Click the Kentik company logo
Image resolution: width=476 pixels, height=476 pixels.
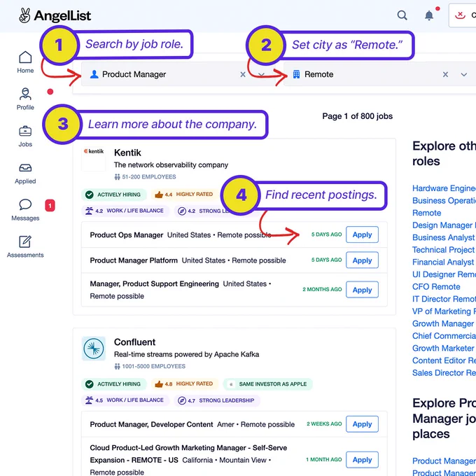click(x=94, y=158)
